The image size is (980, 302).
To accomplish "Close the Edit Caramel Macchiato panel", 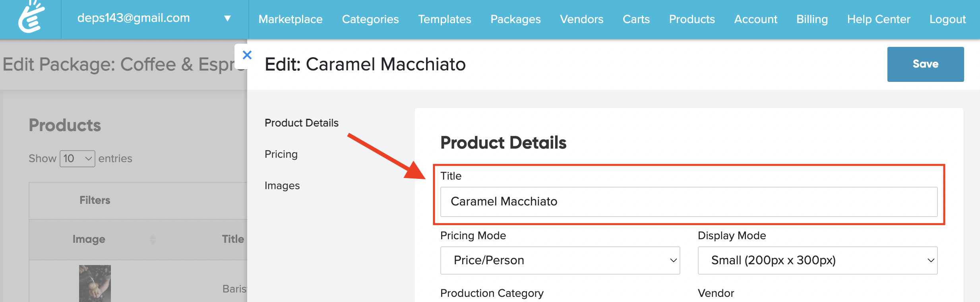I will [247, 55].
